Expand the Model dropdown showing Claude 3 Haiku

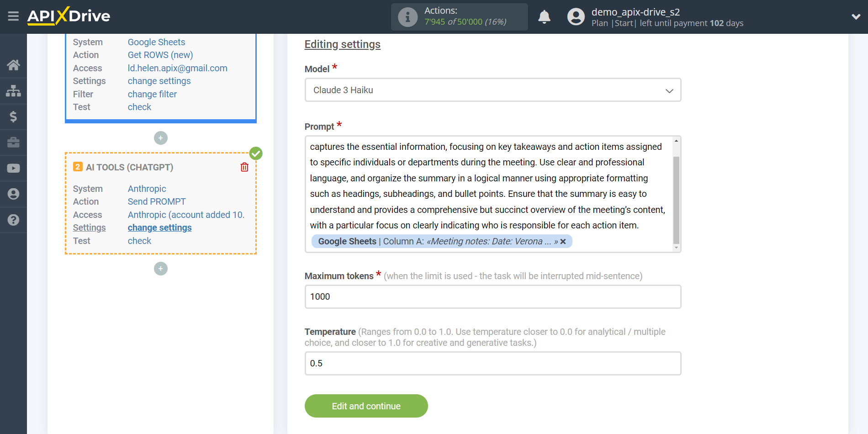[x=493, y=90]
